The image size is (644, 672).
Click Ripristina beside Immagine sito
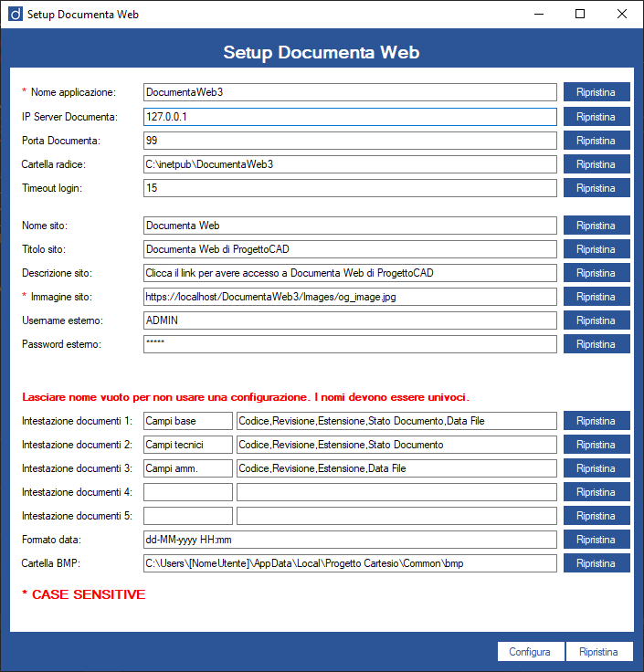pyautogui.click(x=596, y=297)
